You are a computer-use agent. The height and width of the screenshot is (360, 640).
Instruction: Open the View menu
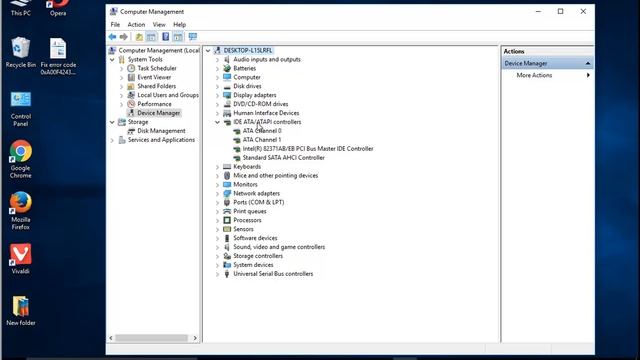tap(159, 24)
